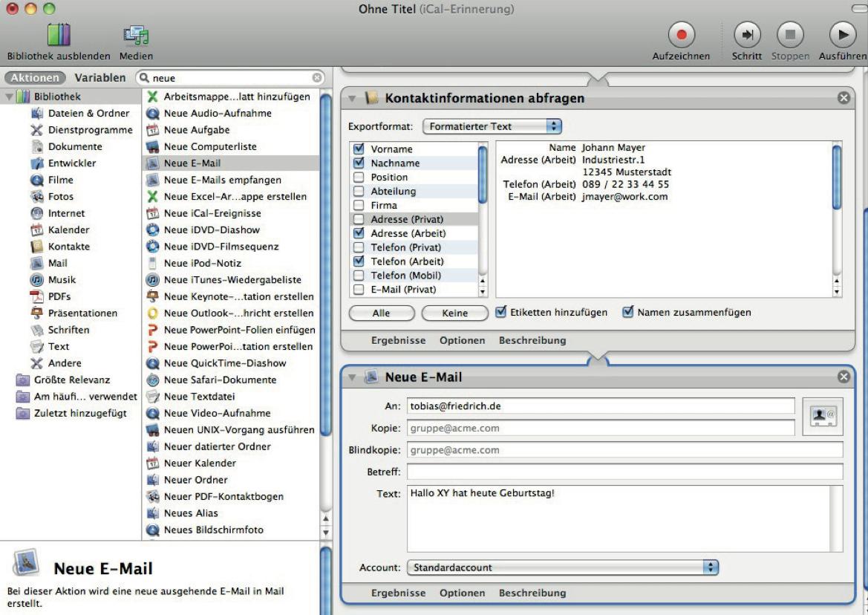Click the Neue Keynote-...tation erstellen icon

(x=153, y=296)
